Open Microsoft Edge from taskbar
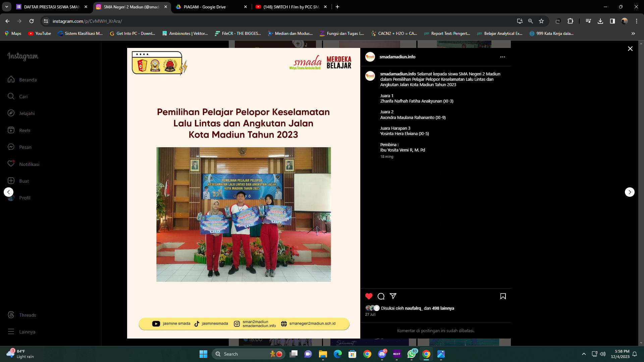The image size is (644, 362). pyautogui.click(x=338, y=354)
